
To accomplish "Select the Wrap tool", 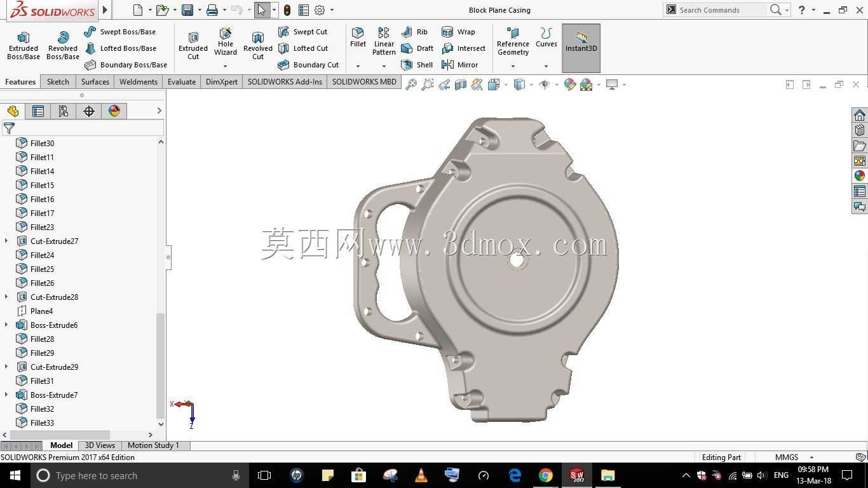I will tap(458, 32).
